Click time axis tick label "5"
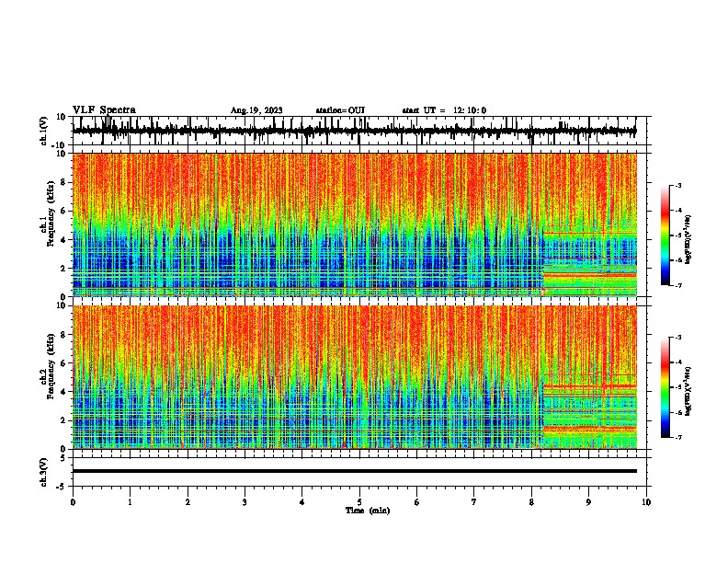The image size is (728, 563). point(359,502)
